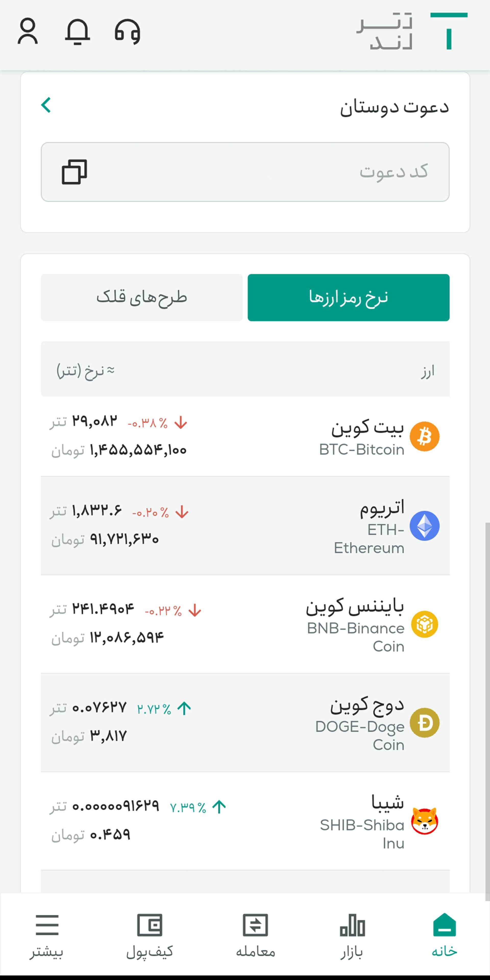The height and width of the screenshot is (980, 490).
Task: Open the بازار market tab
Action: [352, 935]
